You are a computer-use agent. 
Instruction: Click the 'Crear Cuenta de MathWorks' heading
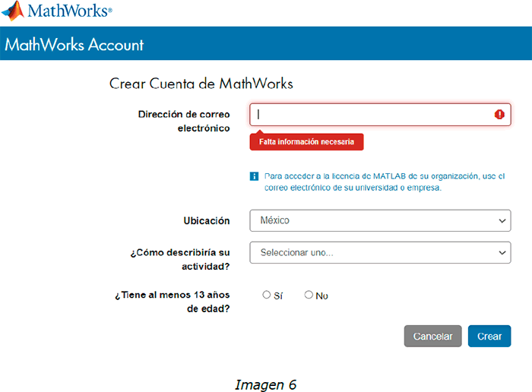pyautogui.click(x=201, y=84)
